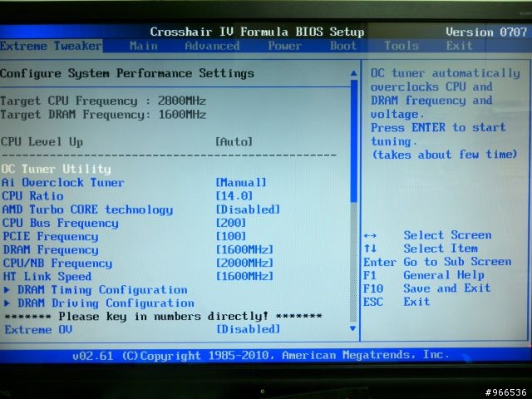This screenshot has height=399, width=532.
Task: Click the 'Please key in numbers directly' note
Action: 163,317
